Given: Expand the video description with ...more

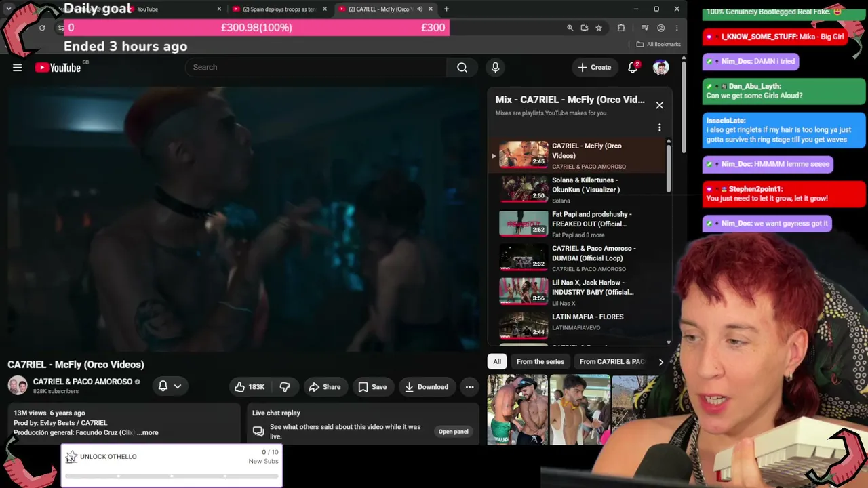Looking at the screenshot, I should pos(148,432).
